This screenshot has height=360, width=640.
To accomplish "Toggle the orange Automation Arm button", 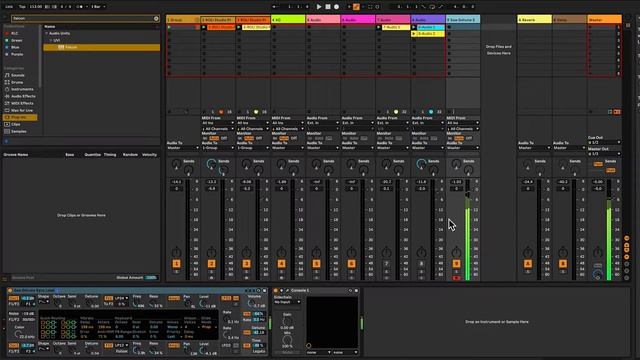I will (x=356, y=7).
